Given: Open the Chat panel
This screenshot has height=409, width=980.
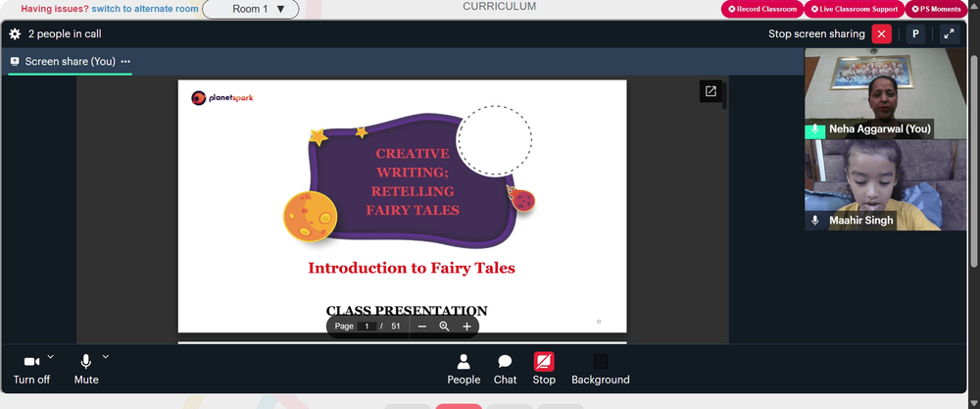Looking at the screenshot, I should click(x=505, y=370).
